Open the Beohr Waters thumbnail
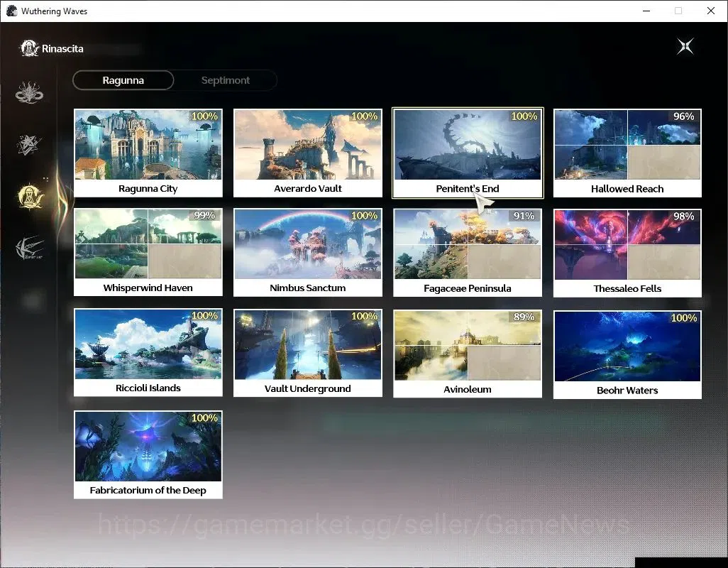 (x=627, y=346)
